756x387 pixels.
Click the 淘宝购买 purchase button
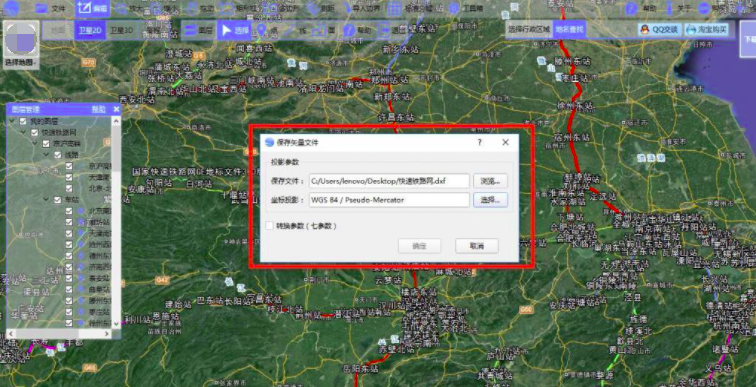pyautogui.click(x=706, y=29)
